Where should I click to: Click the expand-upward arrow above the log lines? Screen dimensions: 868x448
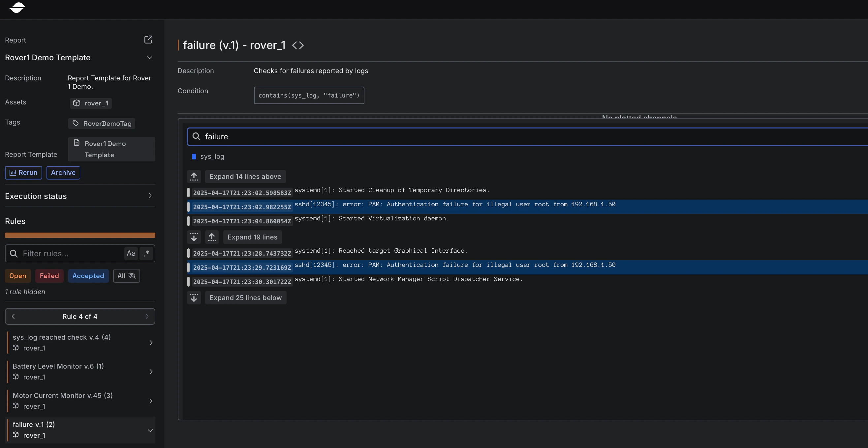(194, 176)
